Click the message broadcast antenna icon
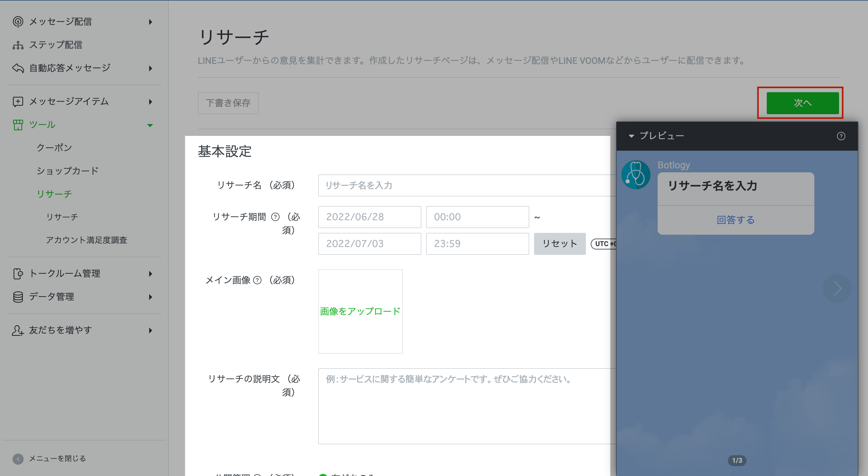Screen dimensions: 868x476 coord(18,22)
